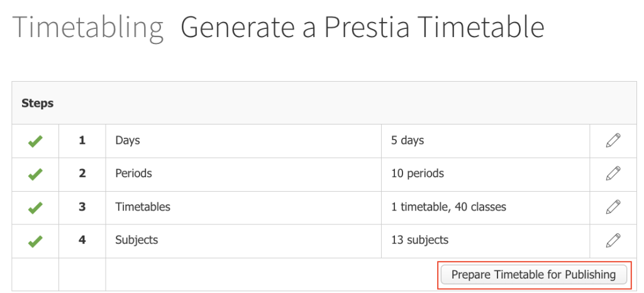Open Timetables editing via pencil icon

pos(613,207)
